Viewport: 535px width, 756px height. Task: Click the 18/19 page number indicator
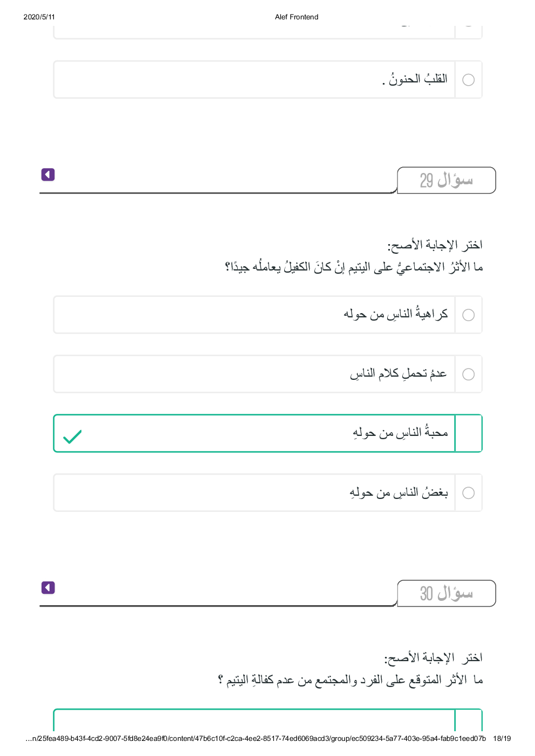coord(502,738)
